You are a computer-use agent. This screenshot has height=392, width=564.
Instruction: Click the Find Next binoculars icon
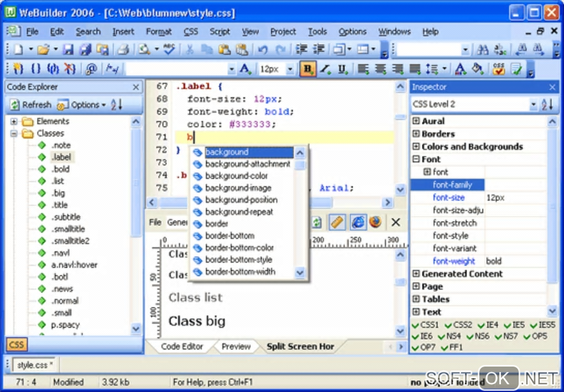pyautogui.click(x=539, y=49)
